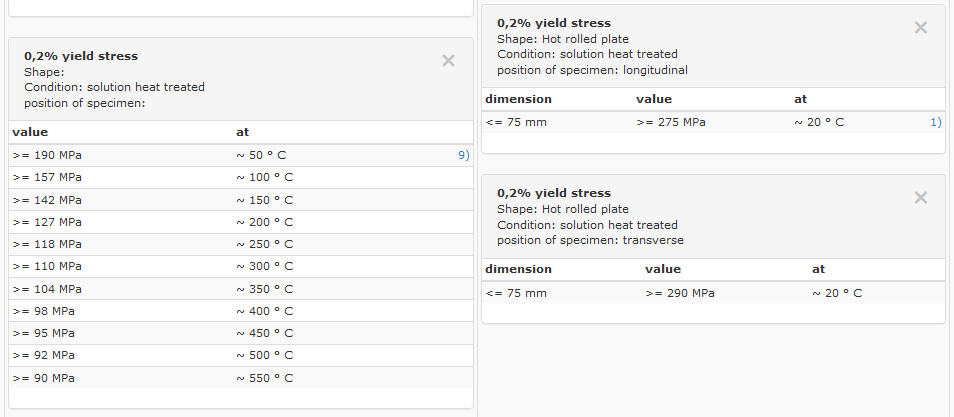
Task: Select the >= 110 MPa at 300 °C row
Action: 241,266
